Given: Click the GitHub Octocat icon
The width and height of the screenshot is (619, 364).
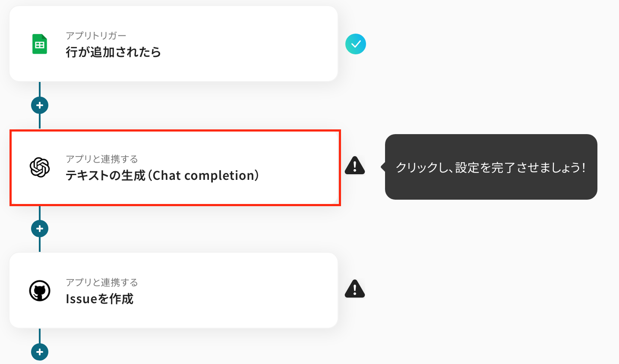Looking at the screenshot, I should pyautogui.click(x=40, y=291).
